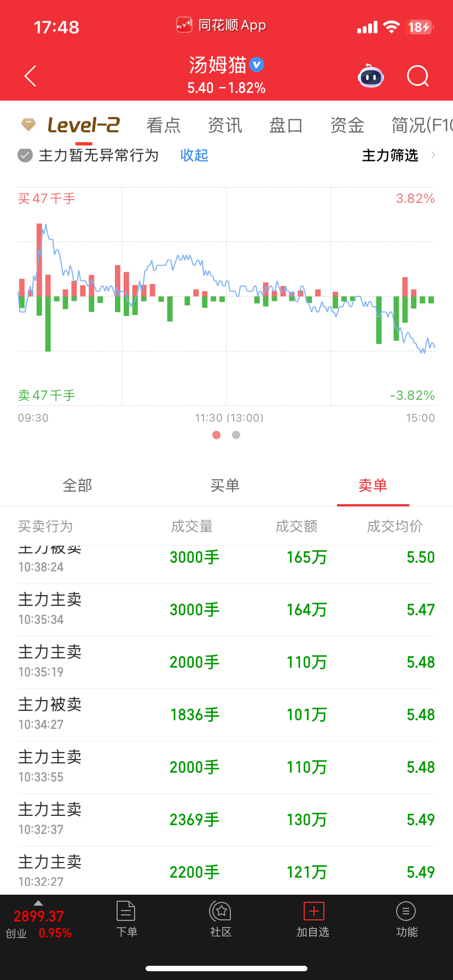Image resolution: width=453 pixels, height=980 pixels.
Task: Tap the 5.50 average price value
Action: tap(420, 557)
